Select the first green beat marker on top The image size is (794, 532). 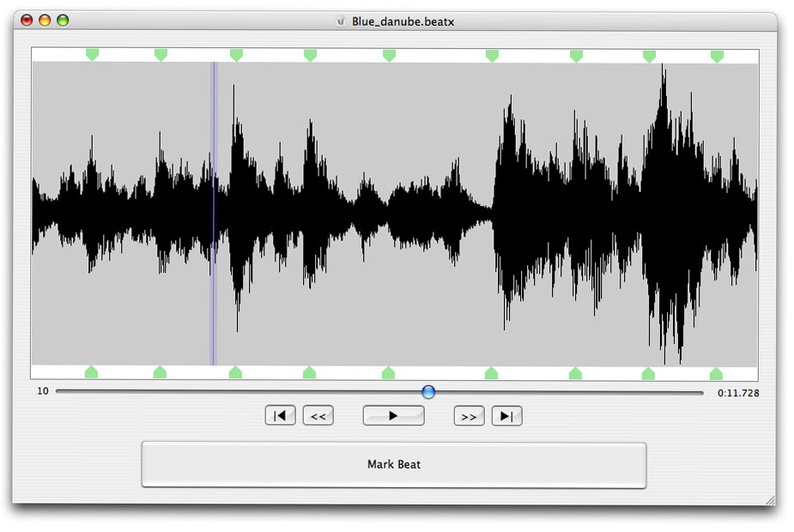click(92, 55)
